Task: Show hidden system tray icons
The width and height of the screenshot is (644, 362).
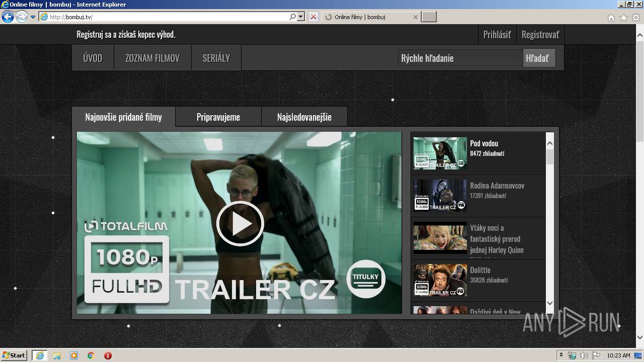Action: [x=561, y=355]
